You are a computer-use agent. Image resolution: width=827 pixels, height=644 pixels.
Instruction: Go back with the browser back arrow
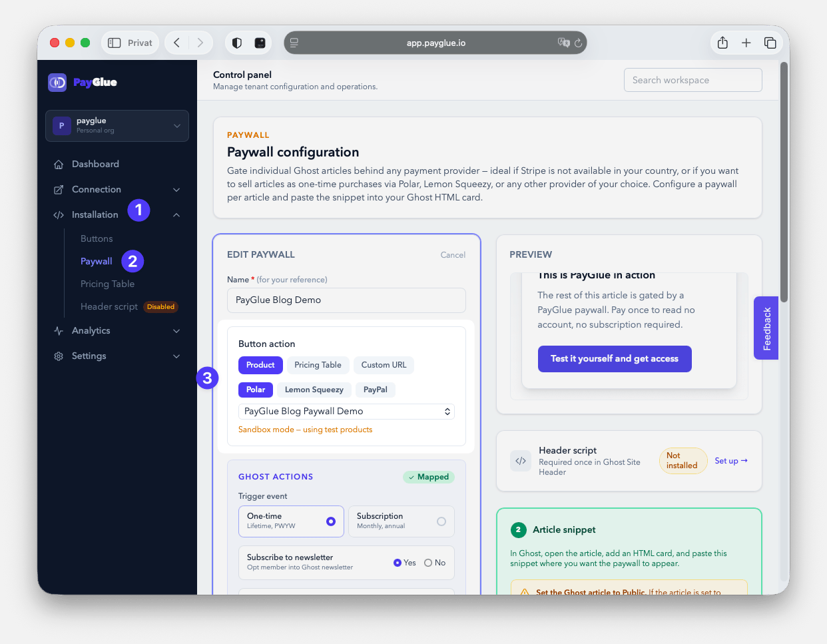176,43
